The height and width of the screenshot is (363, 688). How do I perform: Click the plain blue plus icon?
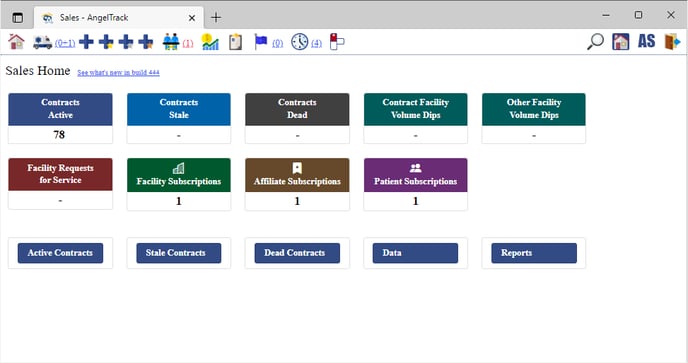point(86,42)
